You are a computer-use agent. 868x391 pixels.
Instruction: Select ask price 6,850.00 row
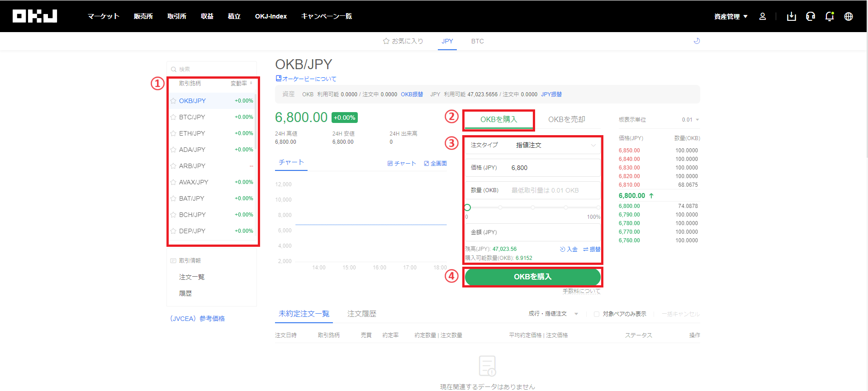pyautogui.click(x=659, y=151)
